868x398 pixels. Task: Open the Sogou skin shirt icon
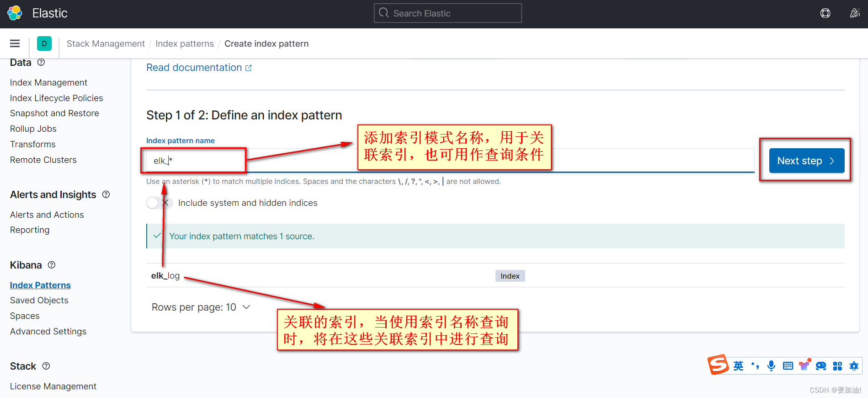pos(804,365)
